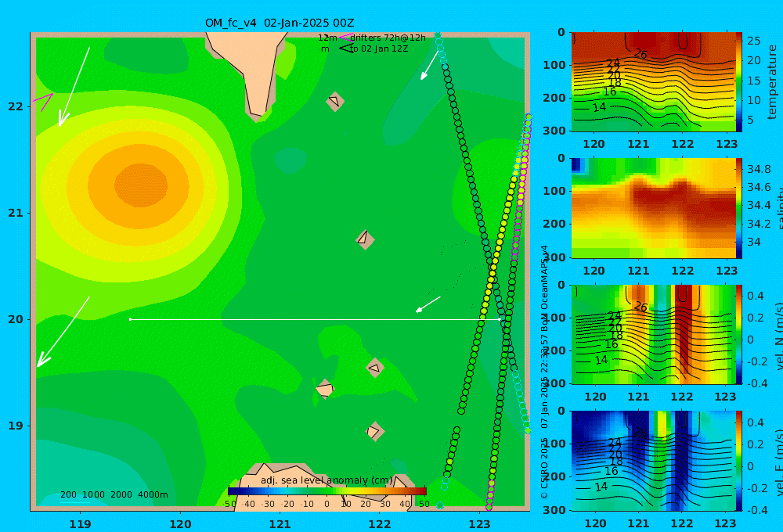Click the magenta drifter arrow symbol in the legend
The image size is (783, 532).
[x=345, y=38]
